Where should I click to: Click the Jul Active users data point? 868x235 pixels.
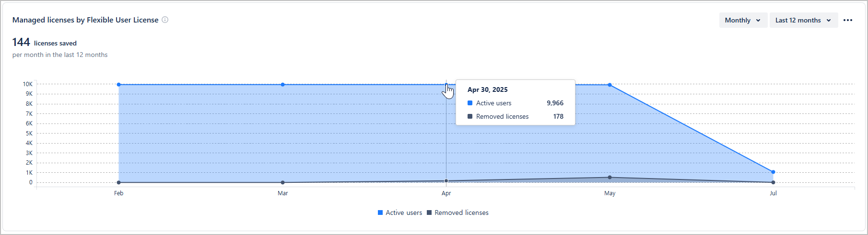pyautogui.click(x=773, y=172)
